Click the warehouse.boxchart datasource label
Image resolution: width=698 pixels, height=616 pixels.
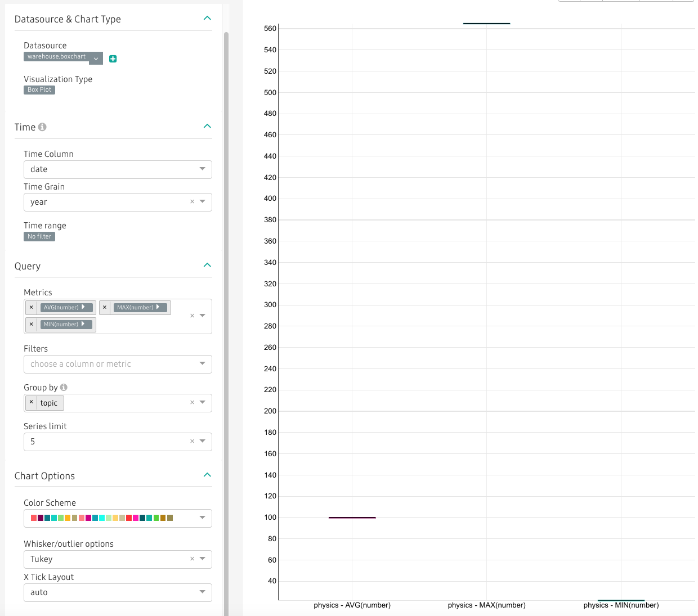pyautogui.click(x=56, y=57)
